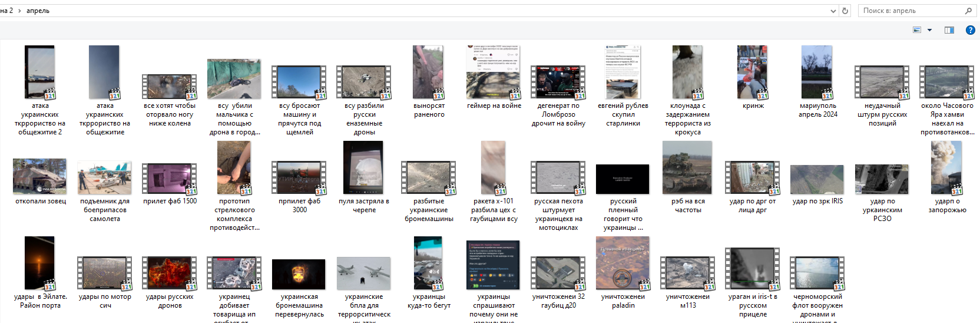Select image 'украинцы спрашивают почему они не'
Screen dimensions: 980x323
(494, 281)
